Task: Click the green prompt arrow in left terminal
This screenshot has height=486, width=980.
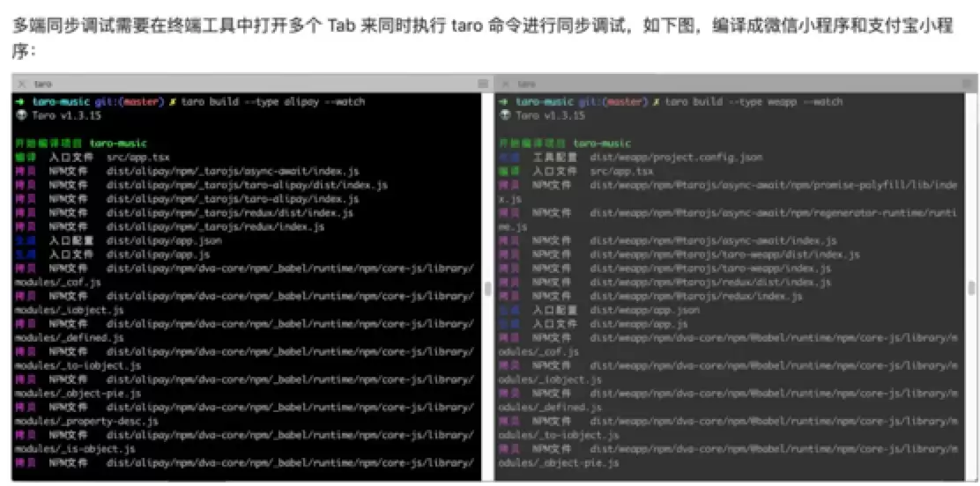Action: (20, 102)
